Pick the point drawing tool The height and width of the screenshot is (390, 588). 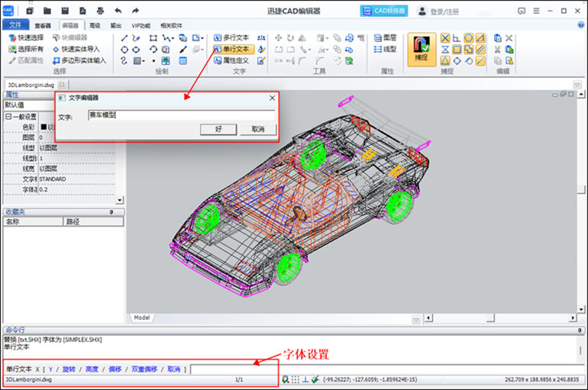(x=153, y=61)
